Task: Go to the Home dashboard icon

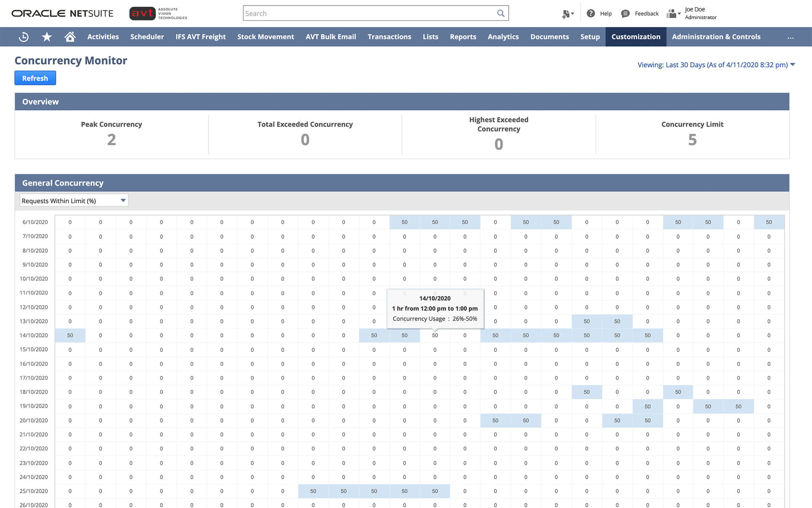Action: [x=70, y=37]
